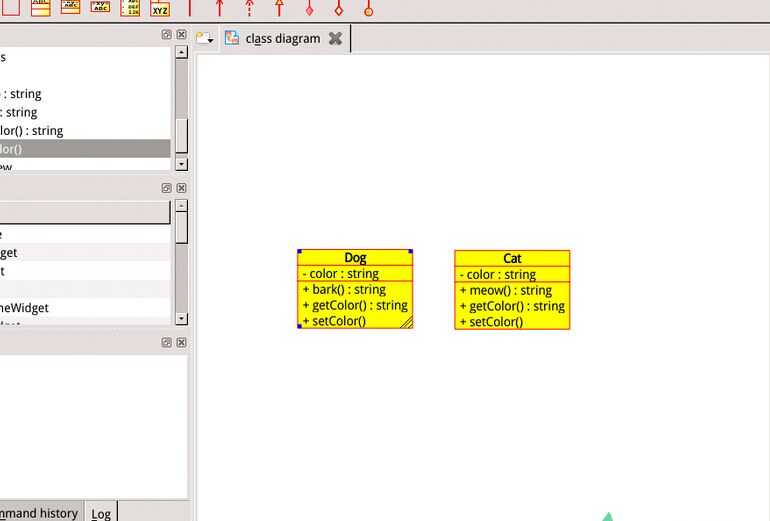Select the Enum tool icon
The width and height of the screenshot is (770, 521).
(130, 7)
